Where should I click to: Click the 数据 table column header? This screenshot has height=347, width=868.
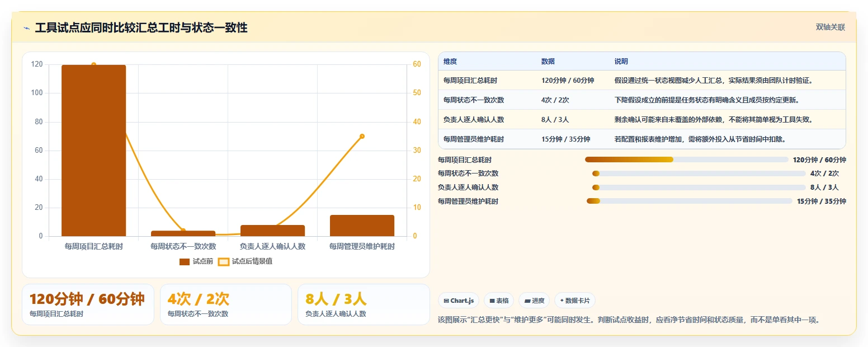click(548, 62)
